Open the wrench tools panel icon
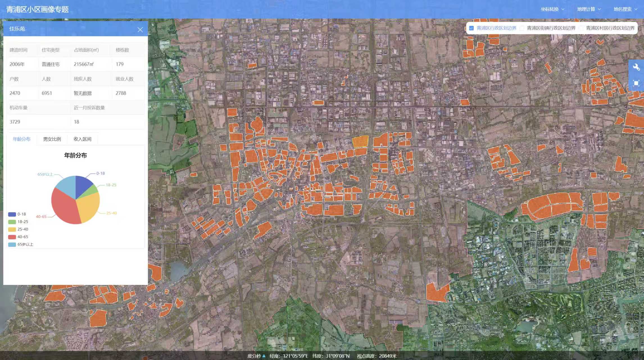Viewport: 644px width, 360px height. click(x=636, y=67)
